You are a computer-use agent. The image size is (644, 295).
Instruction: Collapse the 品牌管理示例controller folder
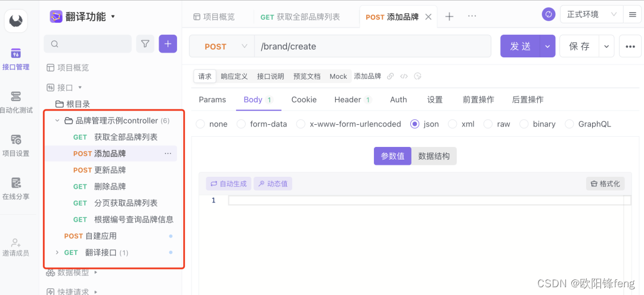pyautogui.click(x=57, y=121)
